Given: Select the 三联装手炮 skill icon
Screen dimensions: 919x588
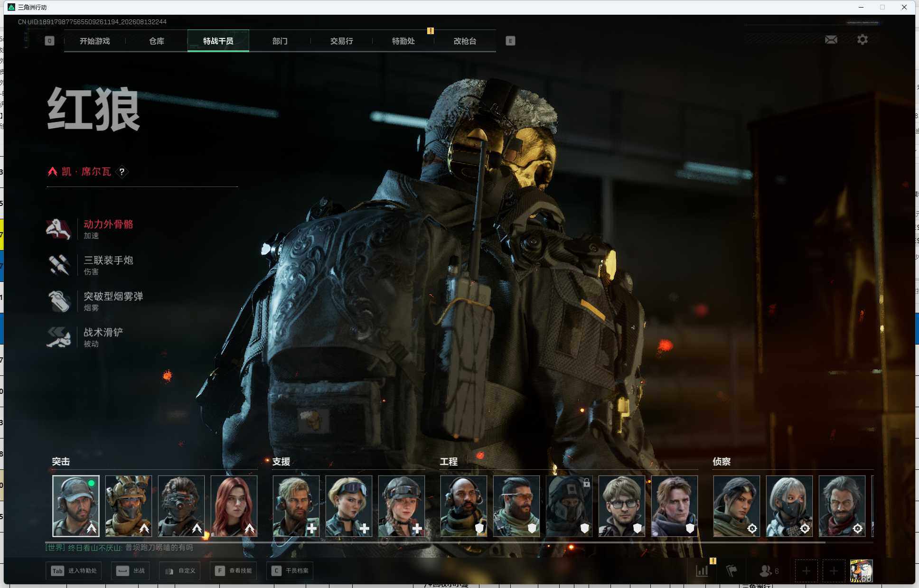Looking at the screenshot, I should pos(59,265).
